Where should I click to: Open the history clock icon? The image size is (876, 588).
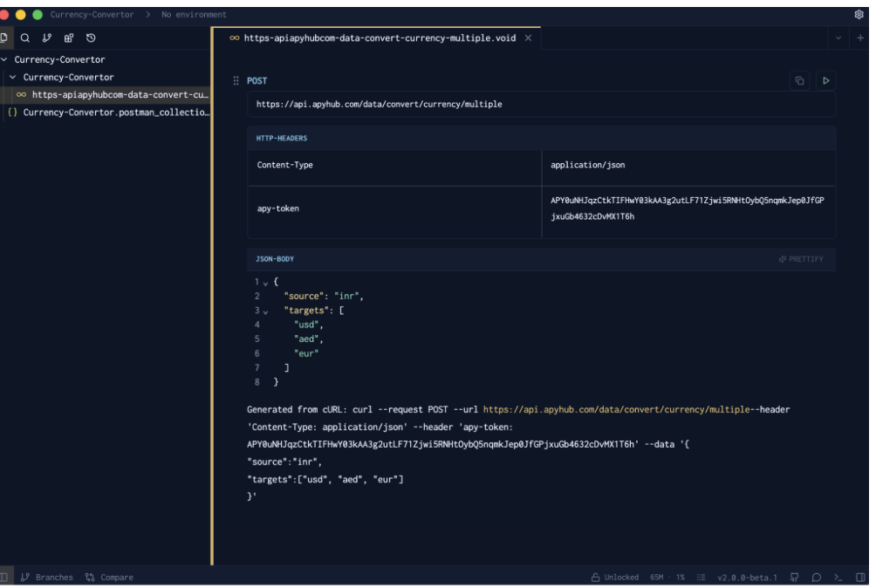(x=91, y=38)
